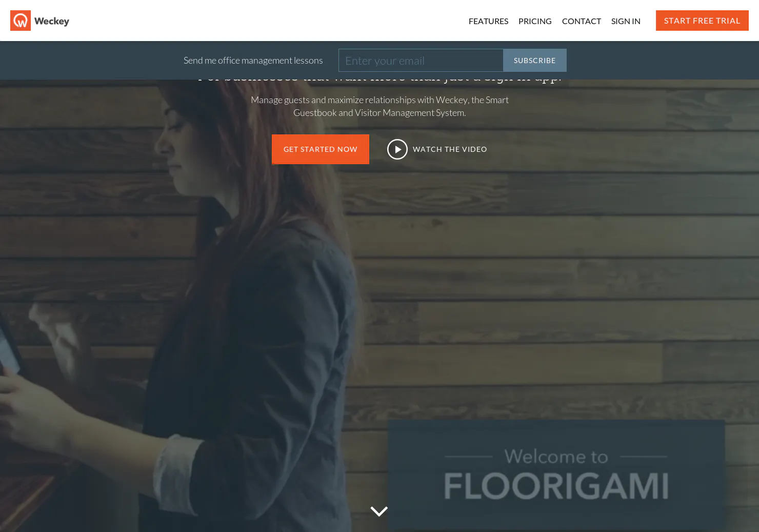Open the Contact link
The width and height of the screenshot is (759, 532).
pos(581,21)
